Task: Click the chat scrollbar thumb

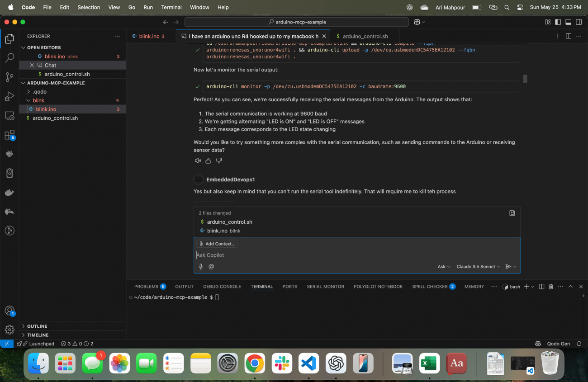Action: point(525,79)
